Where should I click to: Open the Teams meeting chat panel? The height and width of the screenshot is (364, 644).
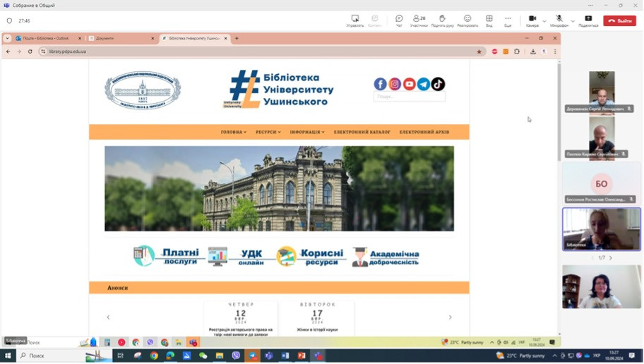pyautogui.click(x=399, y=20)
